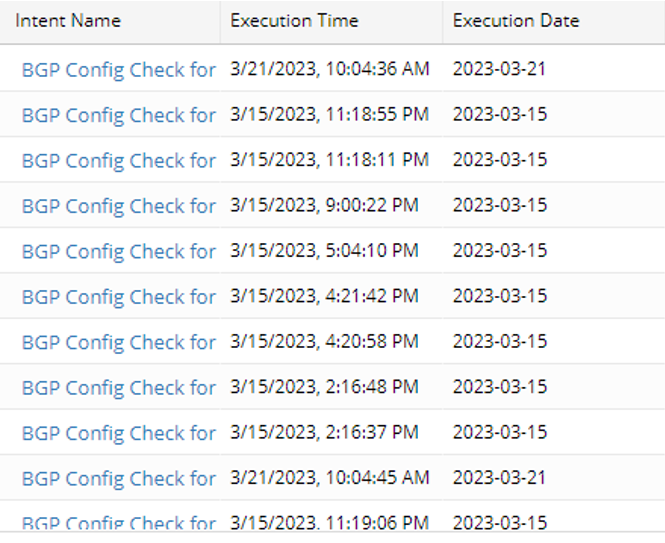Click the Execution Time column header
This screenshot has height=543, width=665.
tap(294, 21)
